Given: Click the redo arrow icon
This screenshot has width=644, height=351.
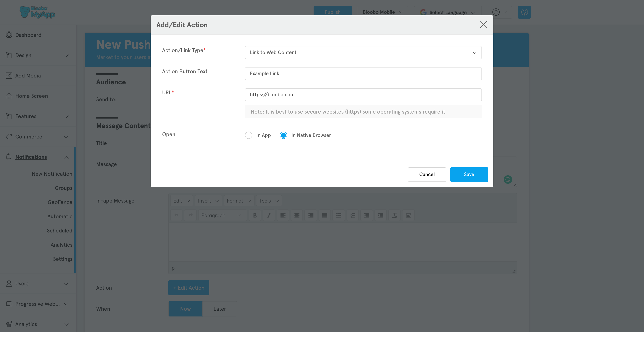Looking at the screenshot, I should click(190, 215).
